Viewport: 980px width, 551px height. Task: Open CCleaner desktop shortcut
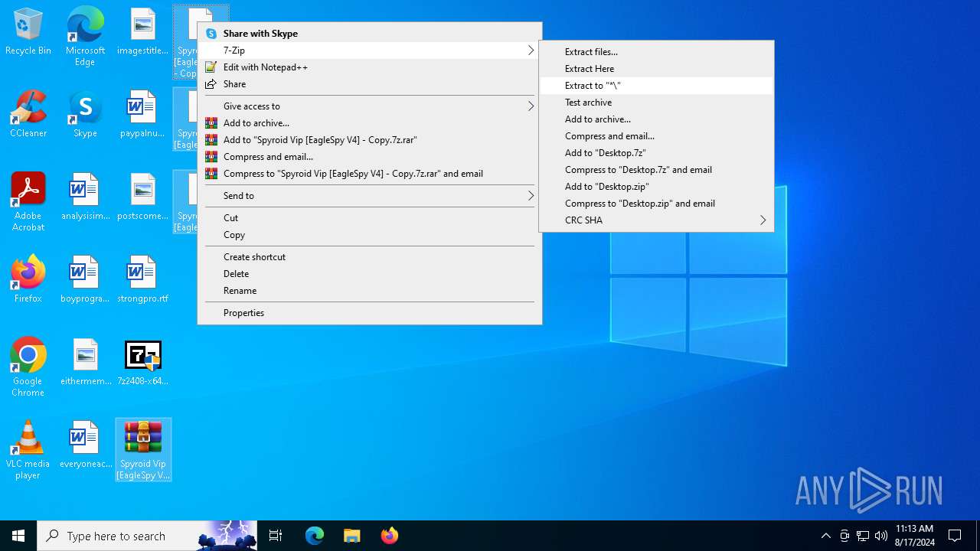[x=28, y=115]
